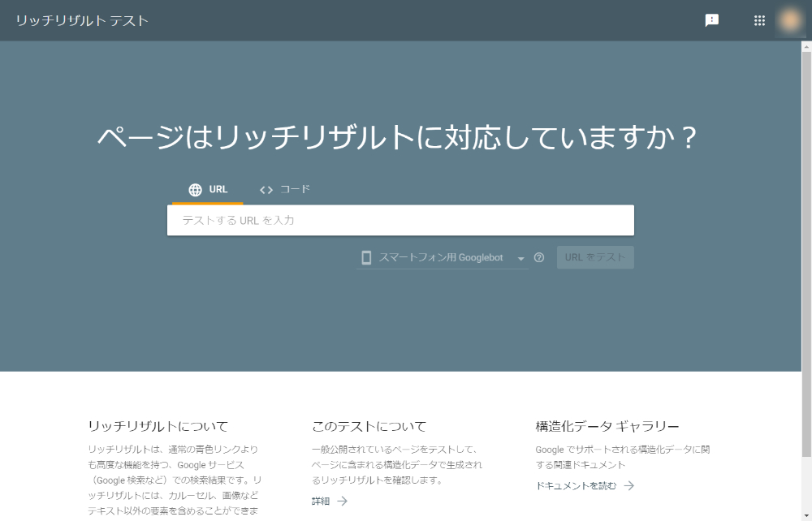The width and height of the screenshot is (812, 521).
Task: Focus the テストする URL を入力 field
Action: pyautogui.click(x=400, y=221)
